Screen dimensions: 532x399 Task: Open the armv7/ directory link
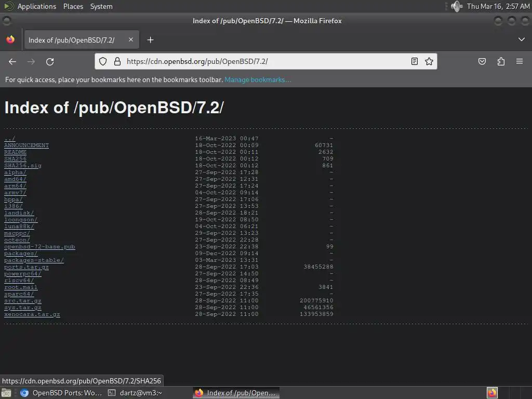tap(15, 193)
